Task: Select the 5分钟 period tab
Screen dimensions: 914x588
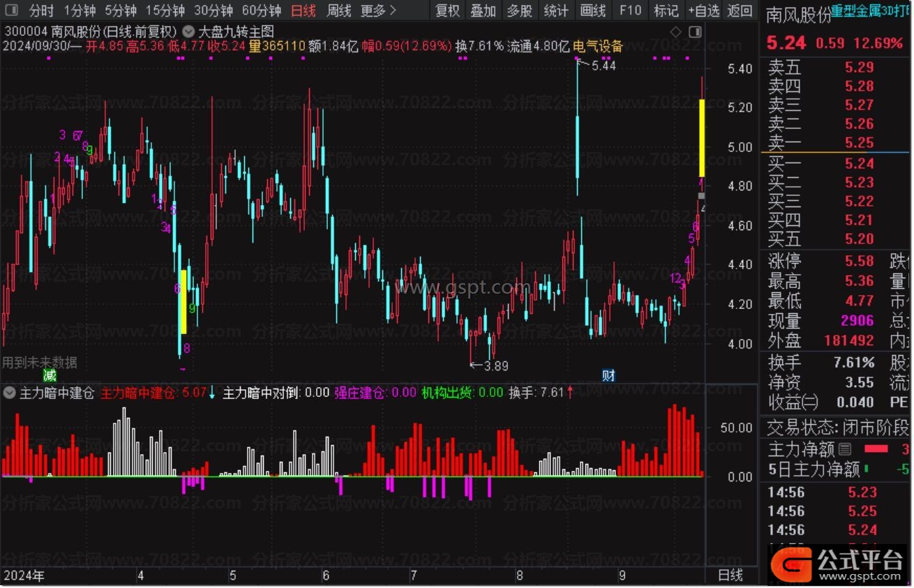Action: pyautogui.click(x=121, y=10)
